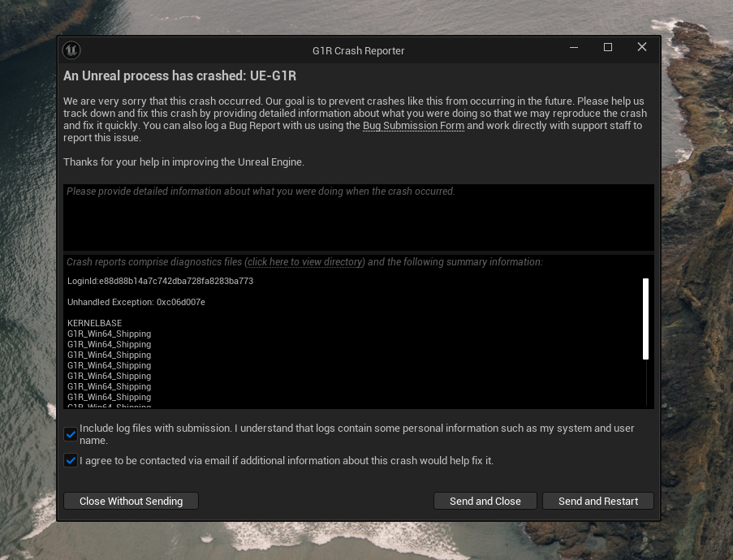Maximize the crash reporter window
This screenshot has width=733, height=560.
(608, 47)
